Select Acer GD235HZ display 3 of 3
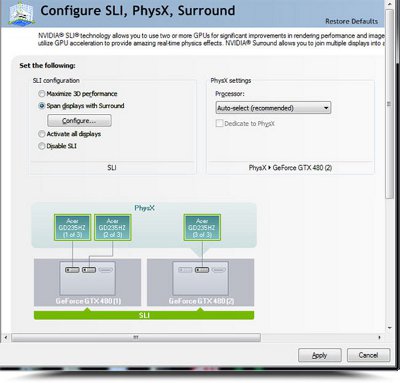The image size is (400, 383). coord(202,227)
